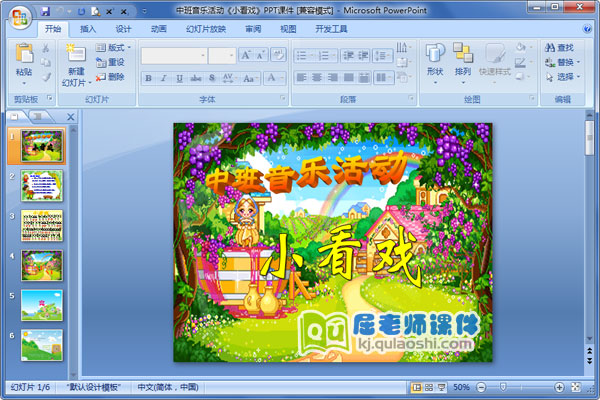Click the Replace (替换) button

coord(561,62)
